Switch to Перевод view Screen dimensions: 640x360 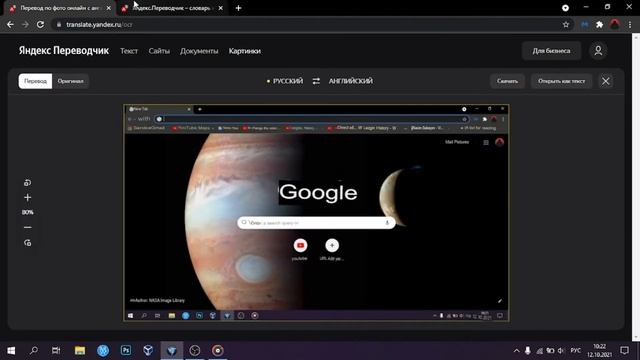tap(35, 81)
